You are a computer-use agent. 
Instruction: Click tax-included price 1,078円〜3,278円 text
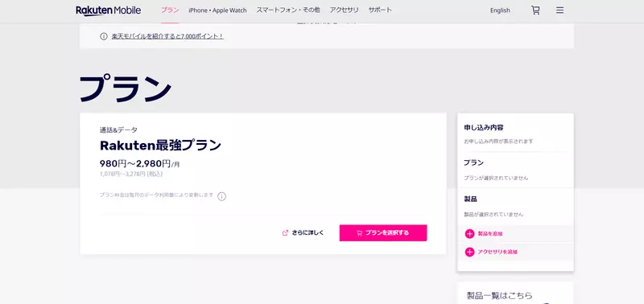(x=131, y=174)
